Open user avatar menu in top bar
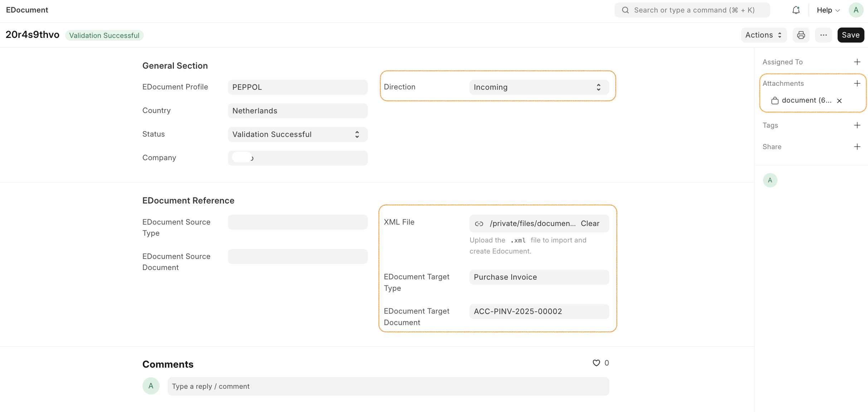Screen dimensions: 868x412 (x=856, y=10)
